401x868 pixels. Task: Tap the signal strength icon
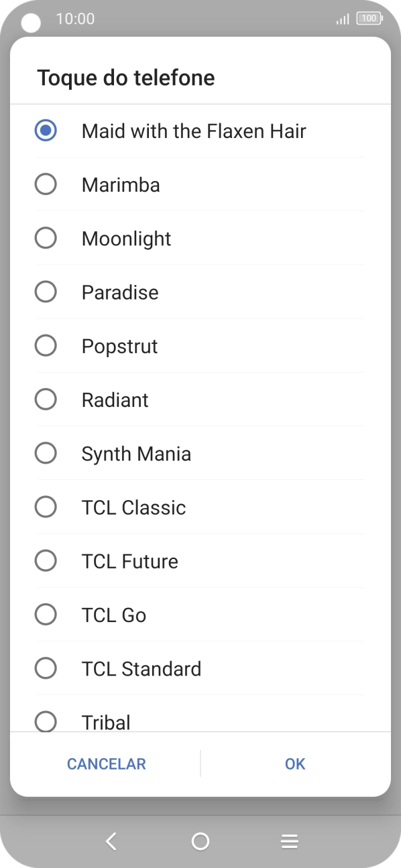343,19
